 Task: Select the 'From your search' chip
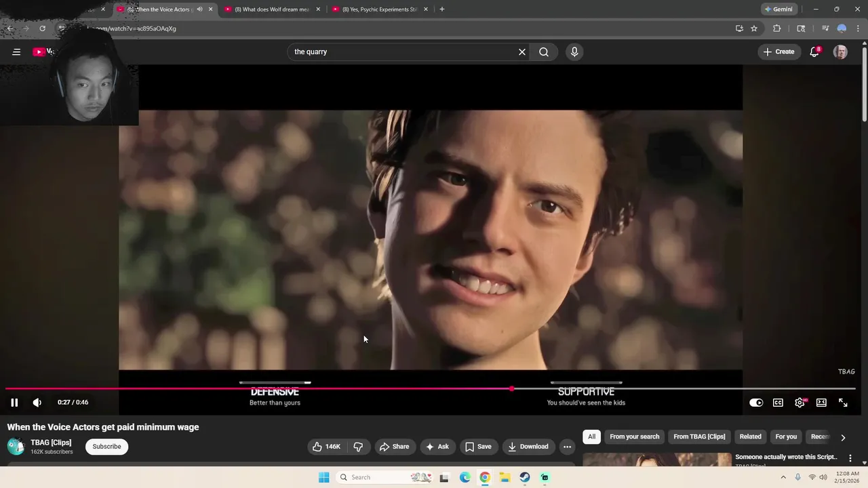pos(634,436)
